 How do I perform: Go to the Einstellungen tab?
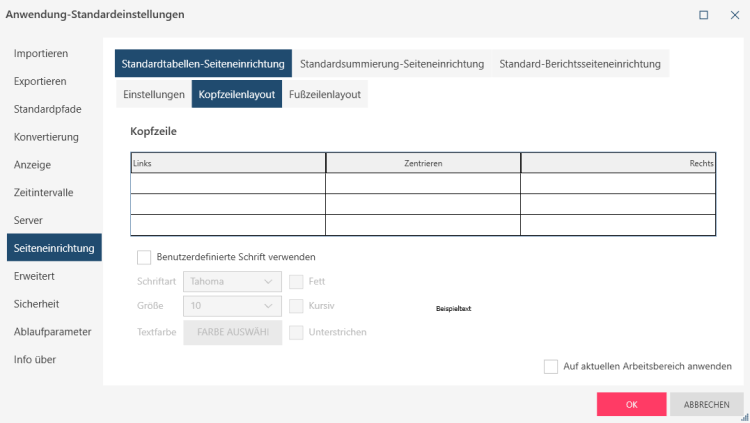point(153,94)
